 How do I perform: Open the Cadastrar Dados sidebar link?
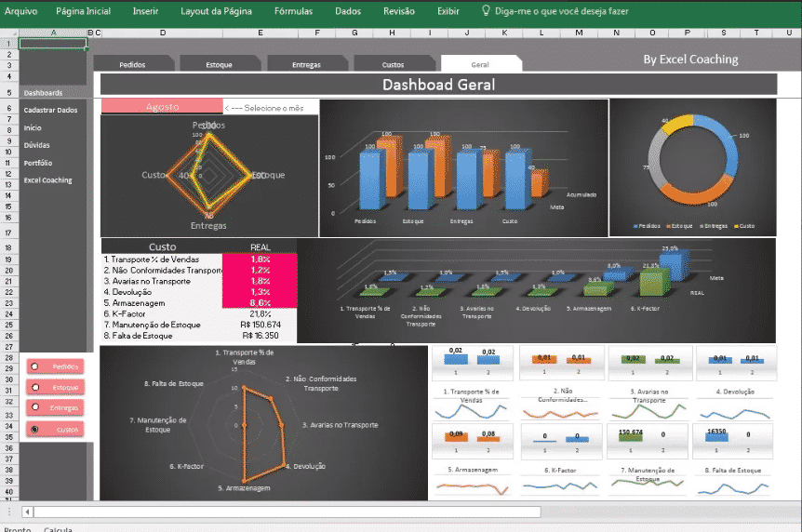click(x=50, y=110)
